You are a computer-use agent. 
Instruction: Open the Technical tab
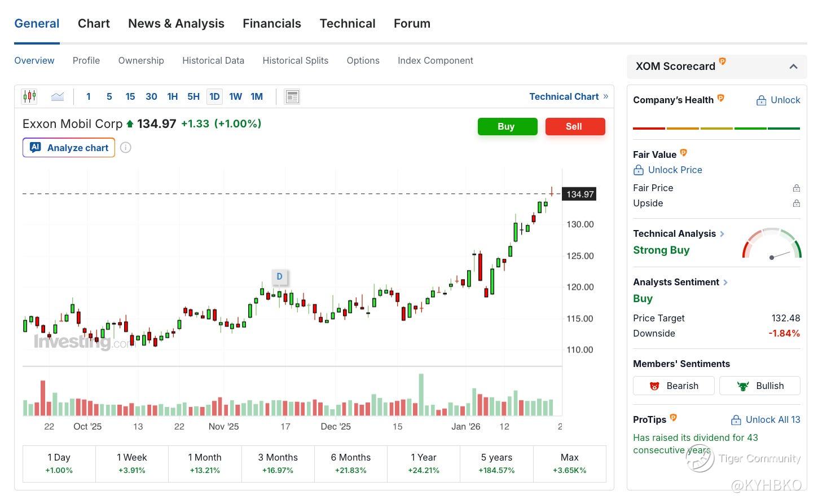348,24
